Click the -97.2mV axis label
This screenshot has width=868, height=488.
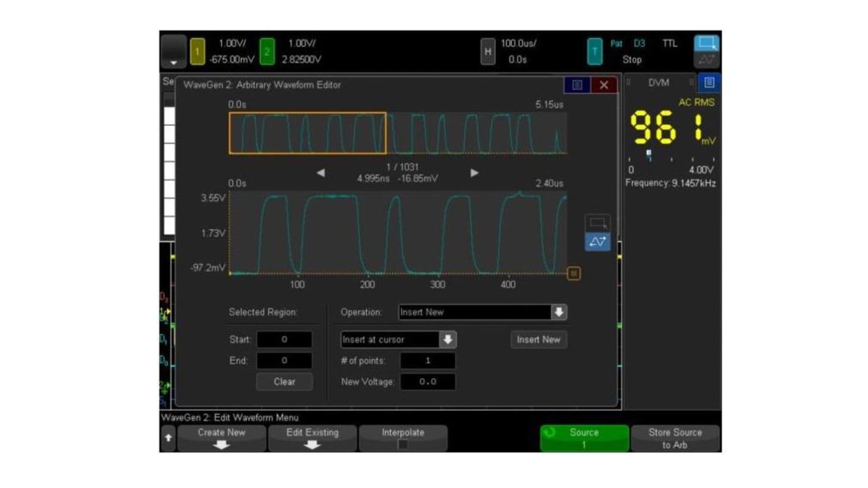point(208,268)
